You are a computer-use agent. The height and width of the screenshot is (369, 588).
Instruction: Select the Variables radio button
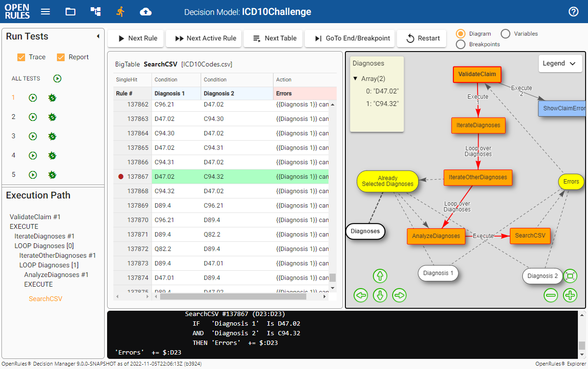(x=505, y=34)
